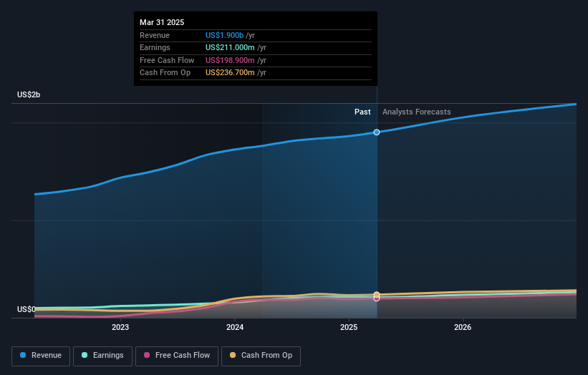Click the Analysts Forecasts label
The height and width of the screenshot is (375, 588).
(417, 112)
